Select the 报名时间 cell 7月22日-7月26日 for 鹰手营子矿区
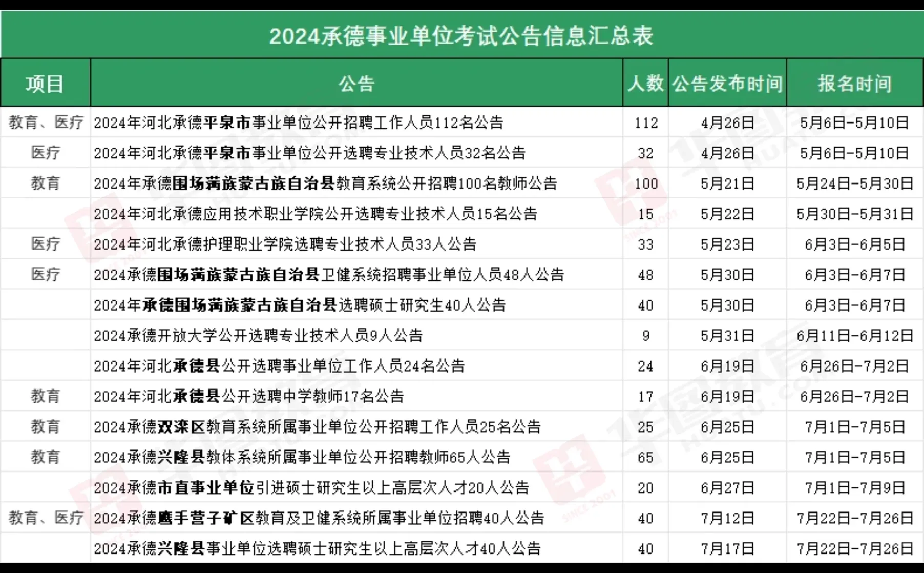 (x=854, y=518)
